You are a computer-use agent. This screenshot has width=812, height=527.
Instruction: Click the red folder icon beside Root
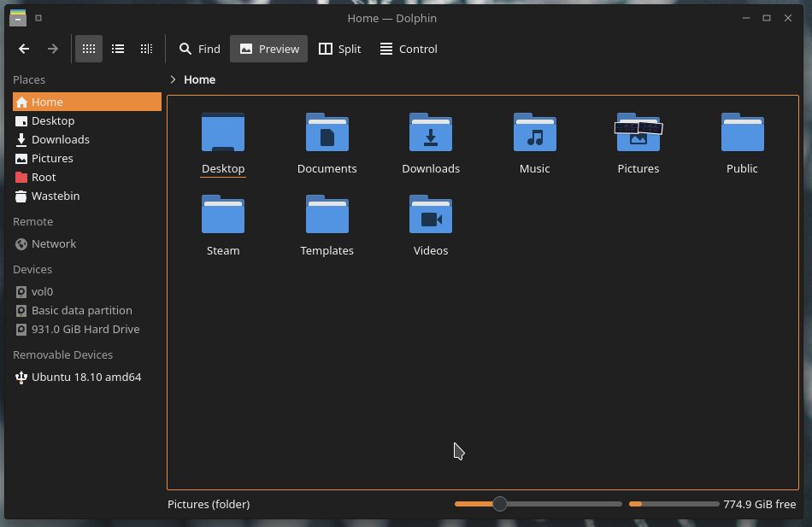coord(21,177)
